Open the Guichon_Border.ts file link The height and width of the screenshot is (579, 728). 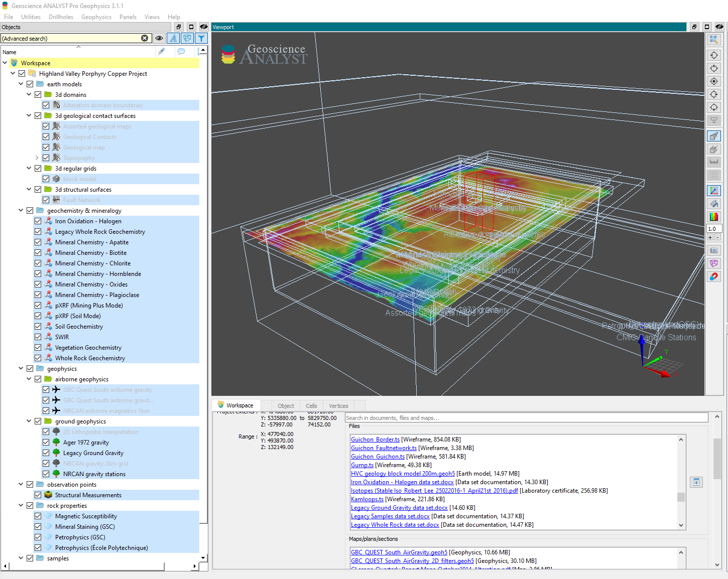tap(375, 440)
